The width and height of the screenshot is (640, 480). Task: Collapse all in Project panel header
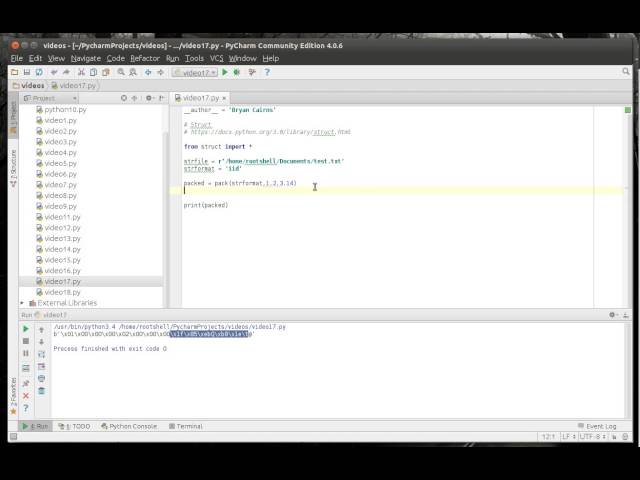(x=134, y=98)
